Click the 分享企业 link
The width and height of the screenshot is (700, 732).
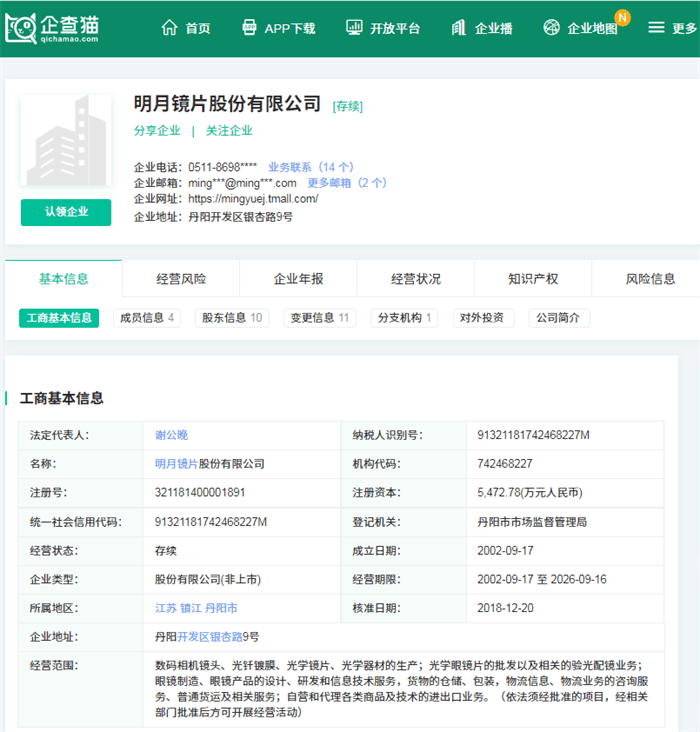[157, 131]
